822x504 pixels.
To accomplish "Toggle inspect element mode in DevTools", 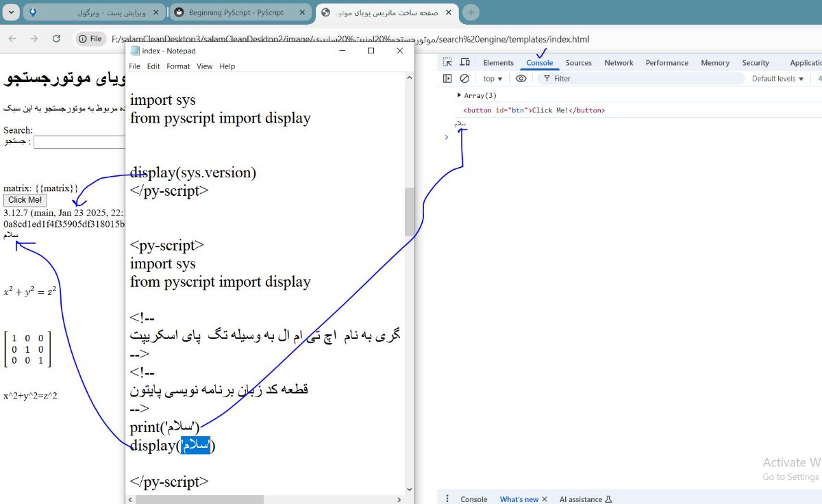I will pos(446,62).
